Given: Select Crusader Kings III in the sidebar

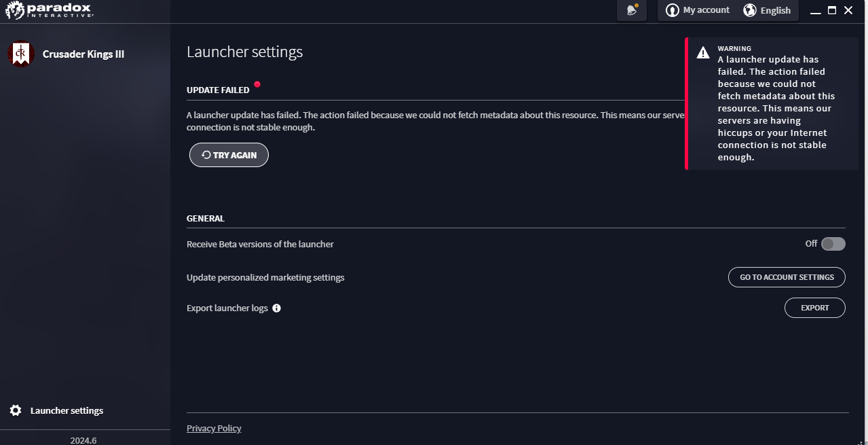Looking at the screenshot, I should tap(83, 54).
